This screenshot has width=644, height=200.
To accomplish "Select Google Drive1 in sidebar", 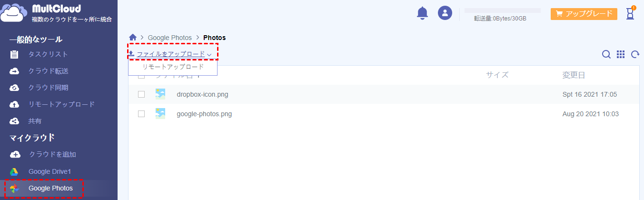I will point(50,171).
